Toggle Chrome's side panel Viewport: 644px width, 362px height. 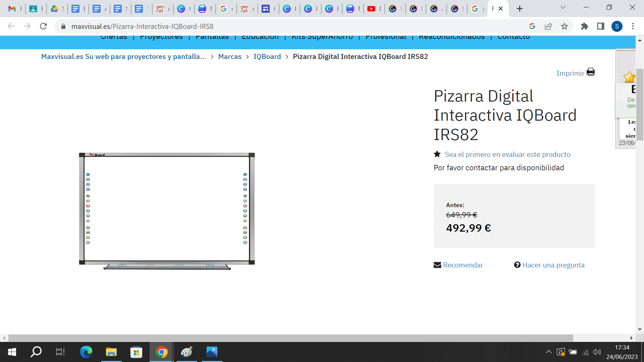[601, 26]
